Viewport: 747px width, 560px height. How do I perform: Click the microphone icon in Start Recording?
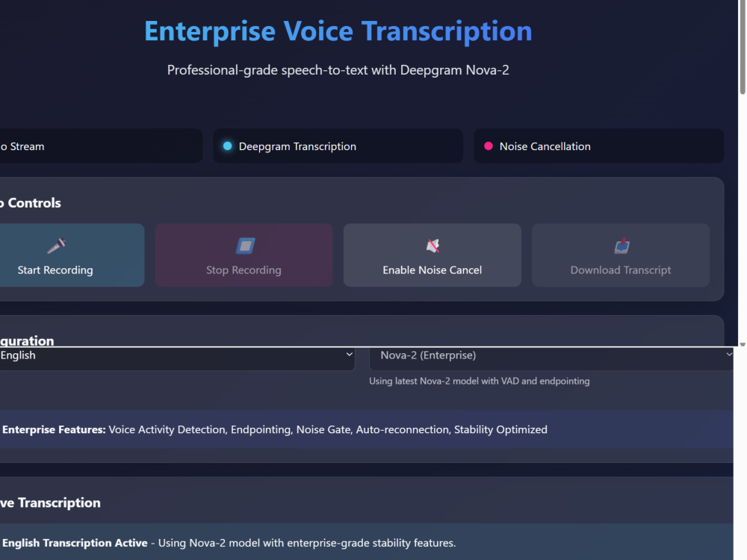(56, 246)
